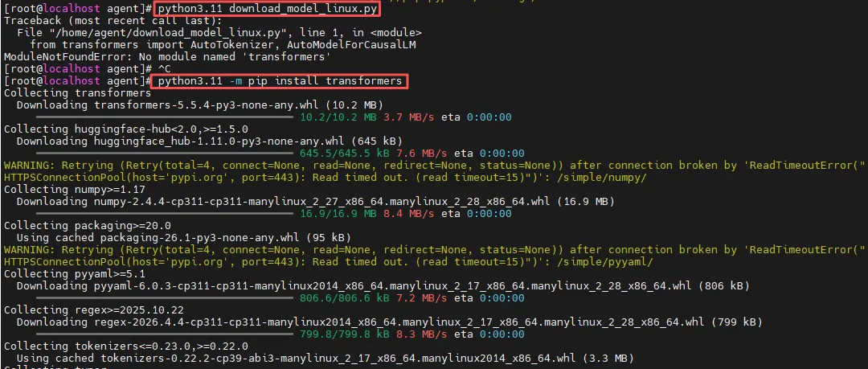Screen dimensions: 868x369
Task: Click the ^C prompt line
Action: (88, 69)
